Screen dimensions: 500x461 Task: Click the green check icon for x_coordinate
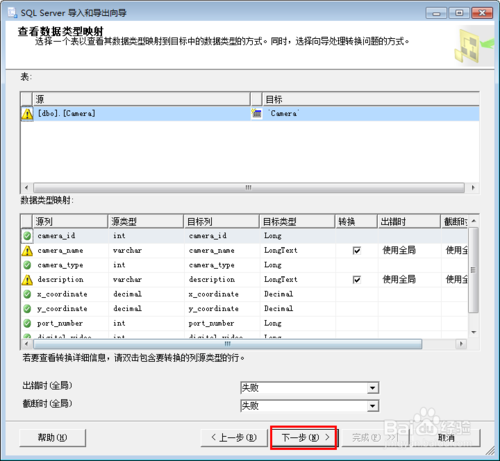click(x=27, y=294)
